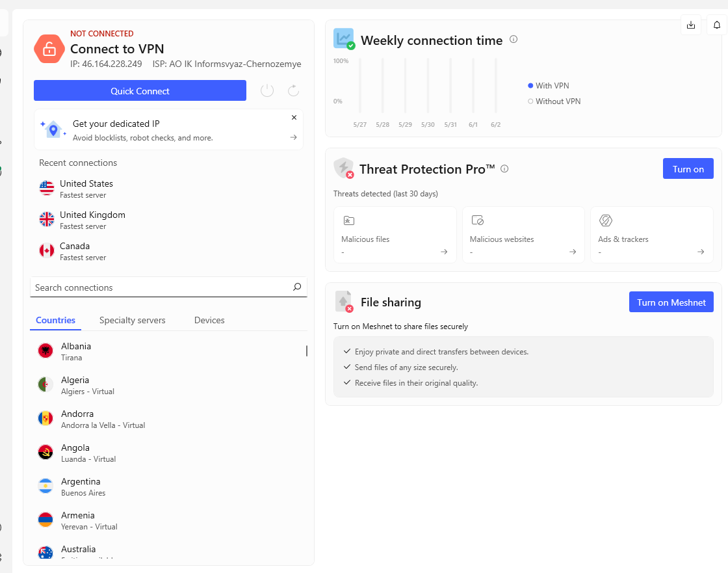Click the refresh reconnect icon
Viewport: 728px width, 573px height.
[293, 90]
